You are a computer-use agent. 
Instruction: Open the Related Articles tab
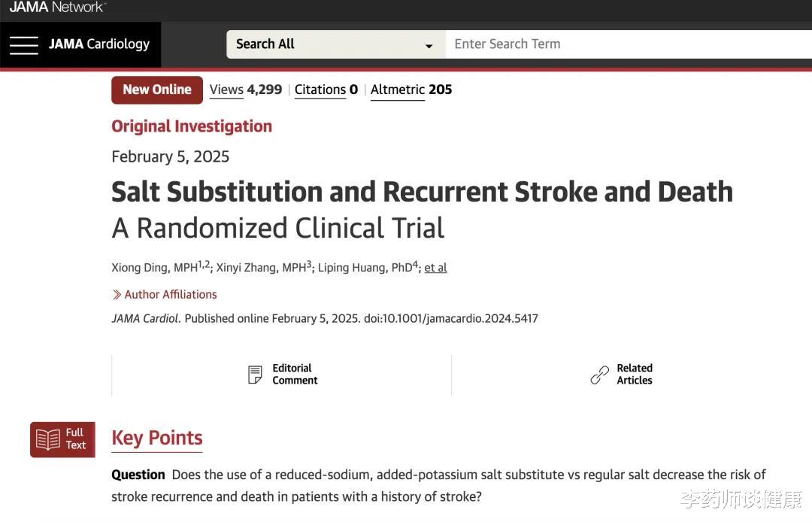point(634,375)
